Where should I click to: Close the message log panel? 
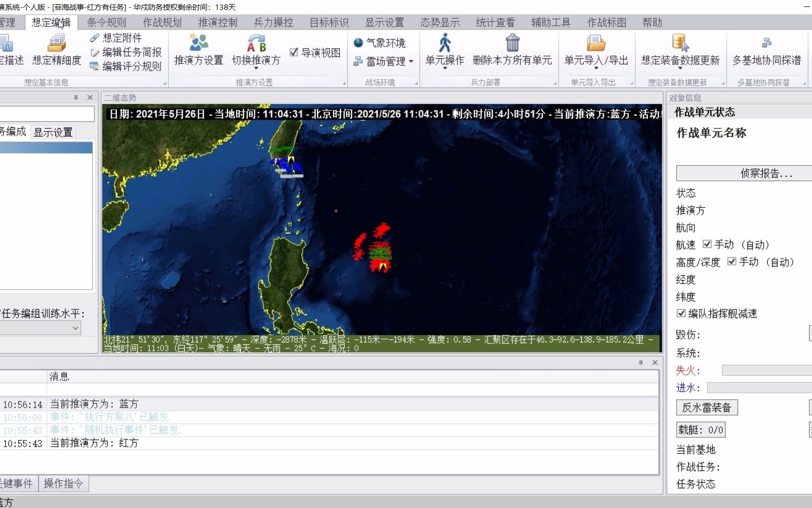point(655,362)
